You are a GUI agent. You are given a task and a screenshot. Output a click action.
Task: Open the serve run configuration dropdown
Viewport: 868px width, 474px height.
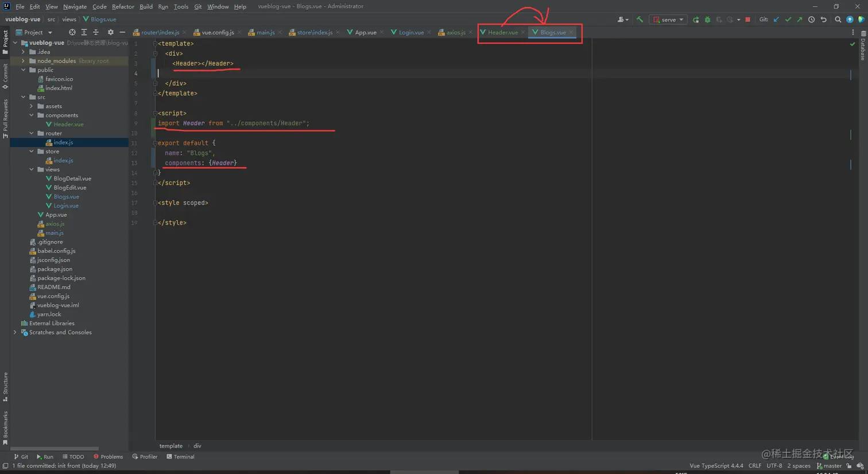point(668,20)
